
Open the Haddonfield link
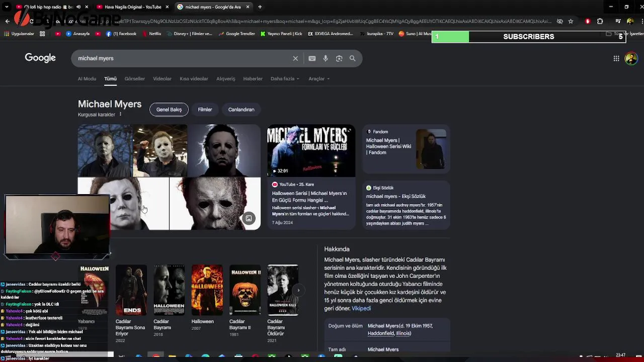(381, 333)
